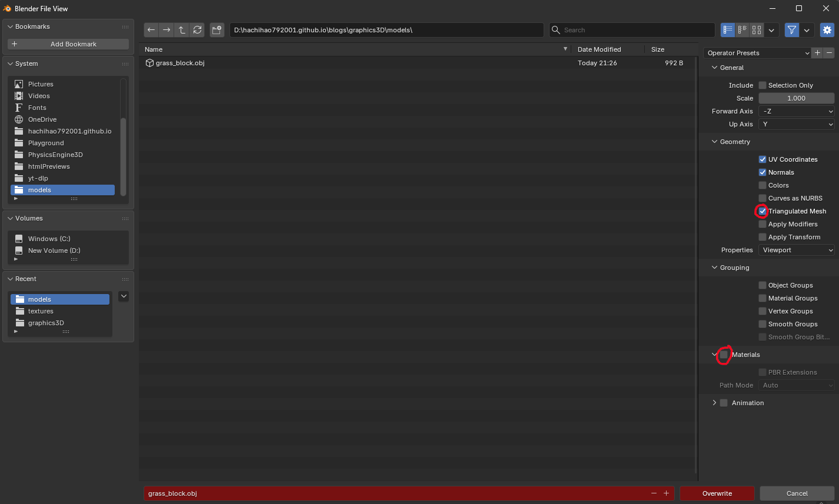Viewport: 839px width, 504px height.
Task: Add a new operator preset
Action: tap(817, 53)
